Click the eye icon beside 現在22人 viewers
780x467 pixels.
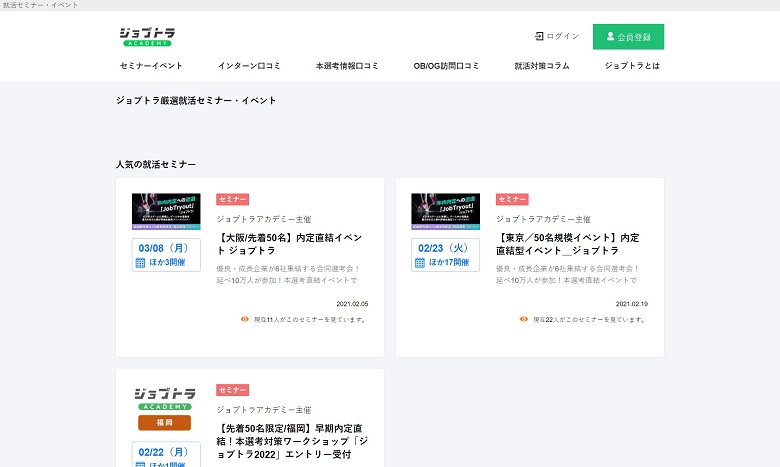[x=524, y=319]
